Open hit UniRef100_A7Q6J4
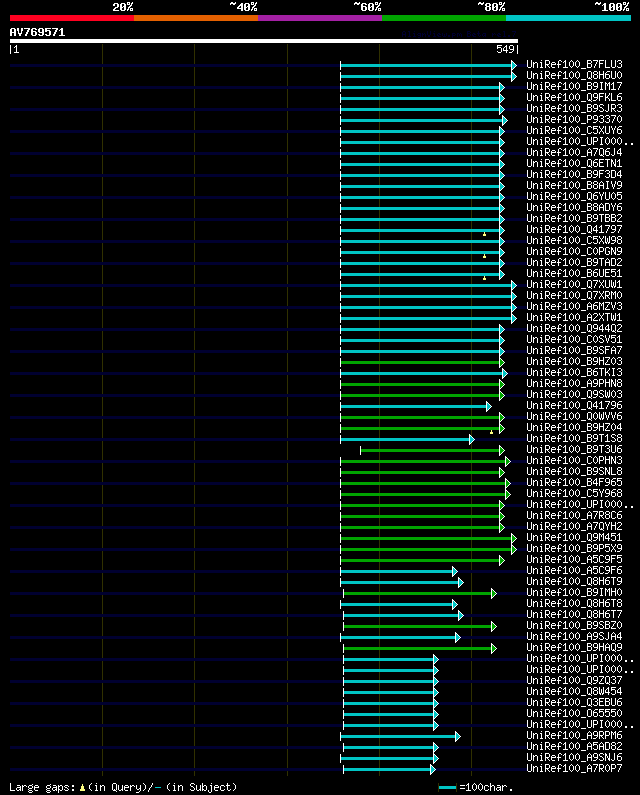Screen dimensions: 640x795 tap(574, 153)
